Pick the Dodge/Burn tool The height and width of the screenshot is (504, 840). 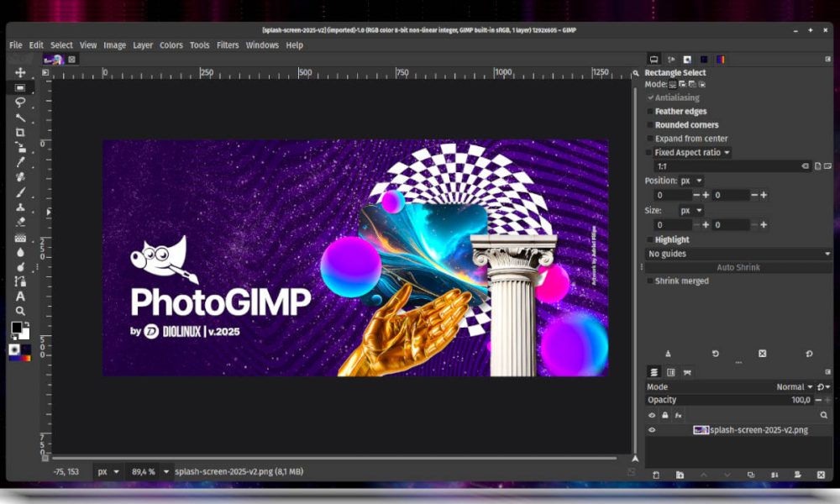click(x=20, y=266)
